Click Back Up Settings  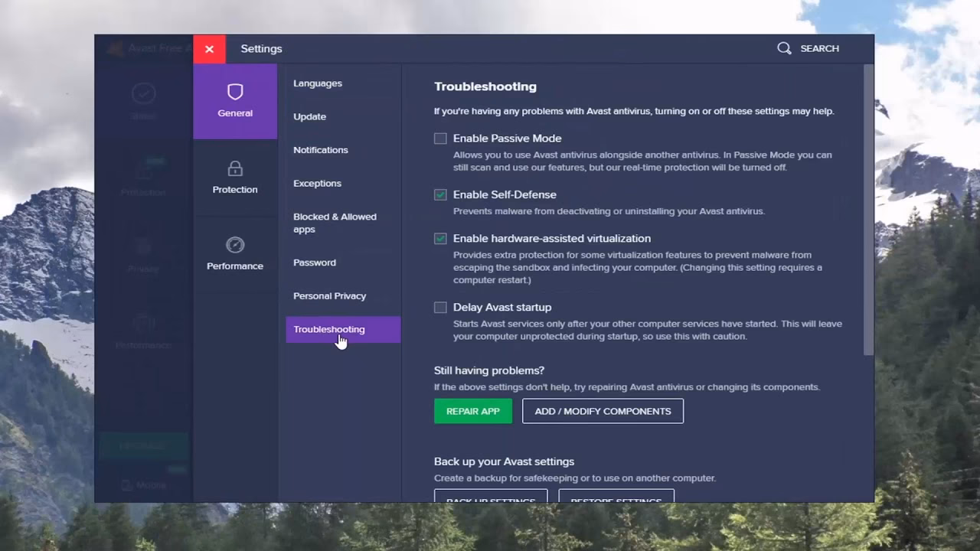point(490,499)
